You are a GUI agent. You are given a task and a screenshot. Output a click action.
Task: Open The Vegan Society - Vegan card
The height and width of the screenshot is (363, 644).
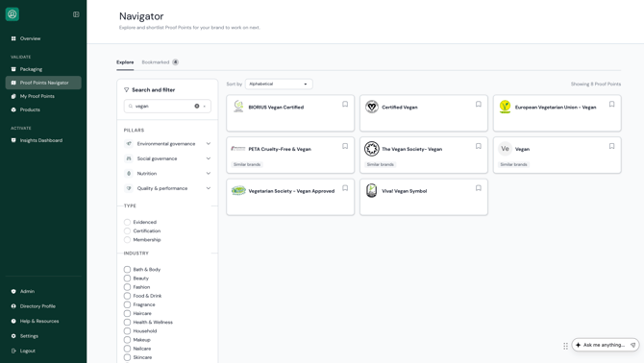pos(424,155)
